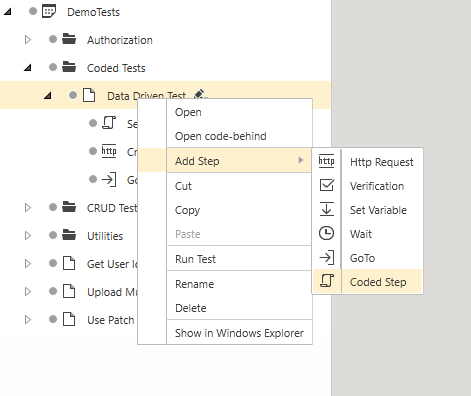Click the Coded Step scroll icon in submenu

(x=327, y=281)
